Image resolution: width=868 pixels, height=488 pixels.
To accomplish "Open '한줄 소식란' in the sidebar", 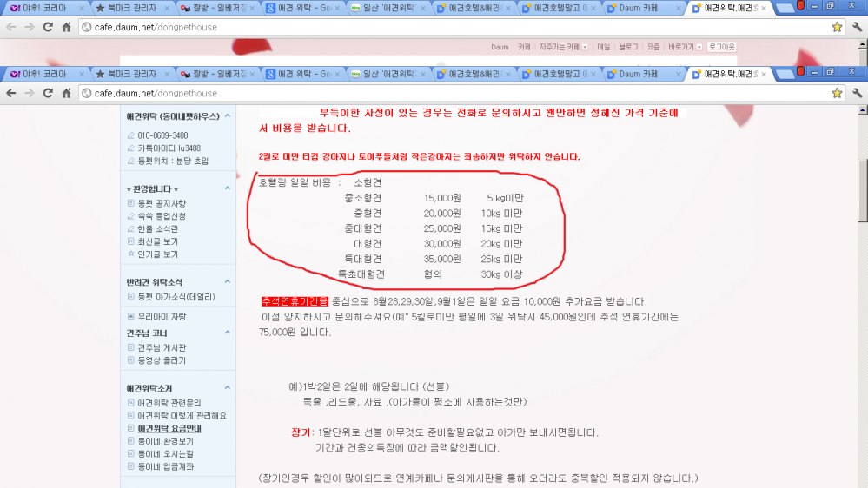I will [x=158, y=229].
